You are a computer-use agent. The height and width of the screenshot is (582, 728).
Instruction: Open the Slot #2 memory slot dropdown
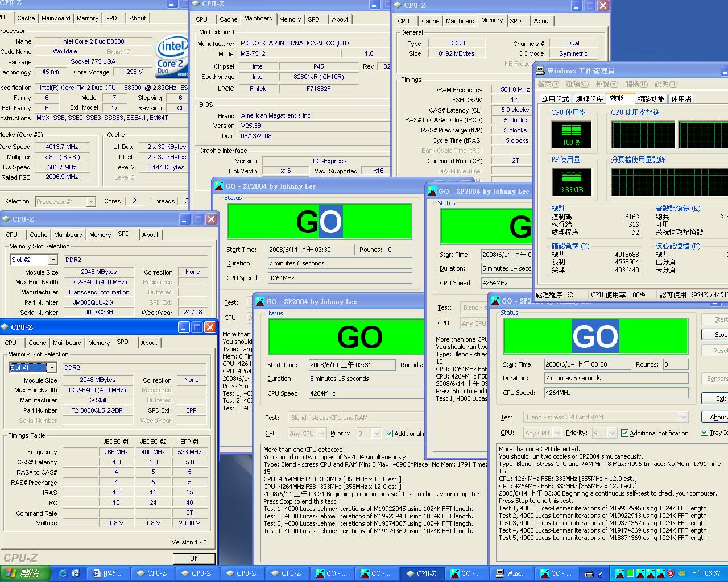tap(53, 260)
